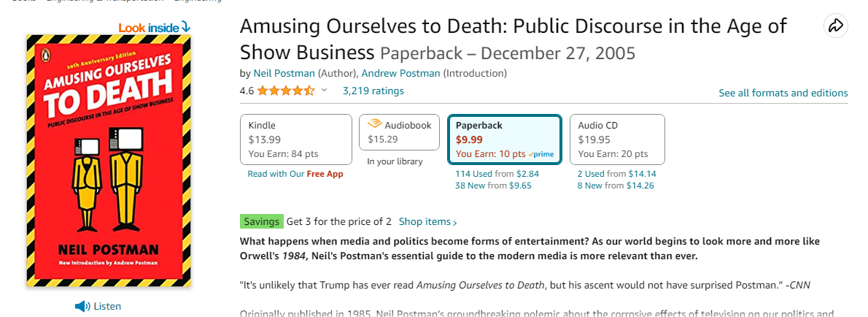Image resolution: width=868 pixels, height=317 pixels.
Task: Click the prime badge in Paperback
Action: pos(540,154)
